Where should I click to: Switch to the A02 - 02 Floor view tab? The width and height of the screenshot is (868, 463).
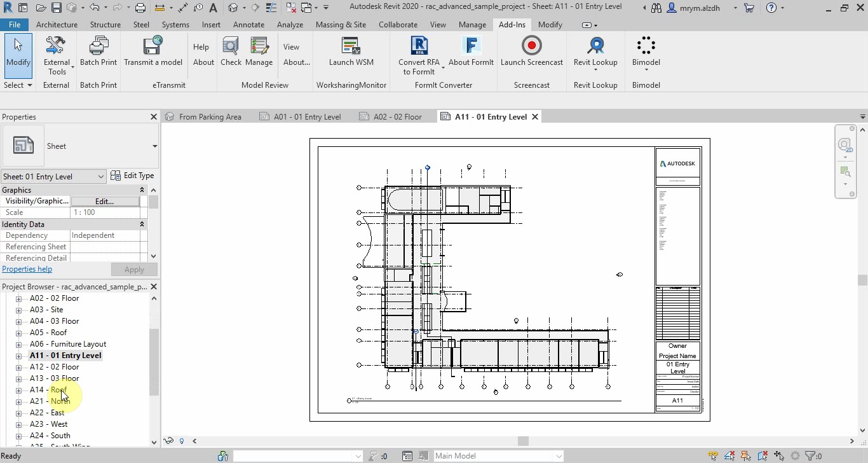(397, 117)
